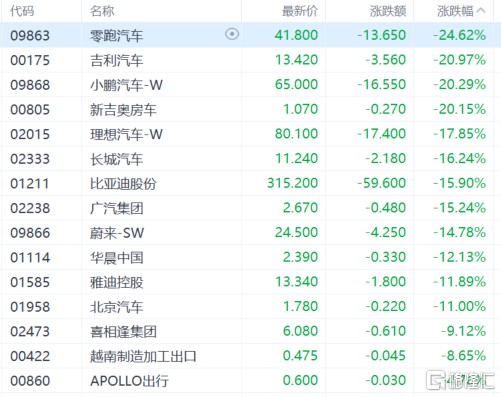Open 华晨中国 stock name
The width and height of the screenshot is (501, 397).
[x=117, y=258]
